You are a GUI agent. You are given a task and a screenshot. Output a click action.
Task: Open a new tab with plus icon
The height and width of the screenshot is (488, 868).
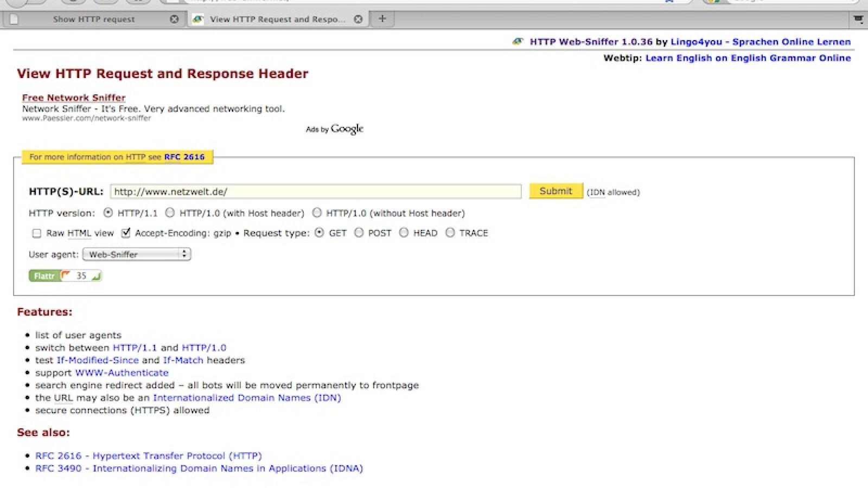382,19
